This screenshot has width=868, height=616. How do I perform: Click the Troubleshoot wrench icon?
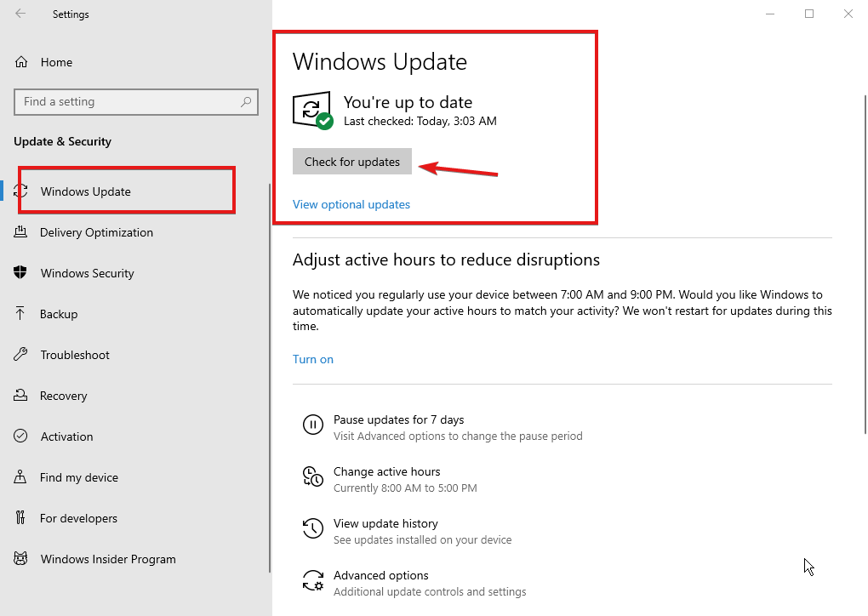click(21, 355)
